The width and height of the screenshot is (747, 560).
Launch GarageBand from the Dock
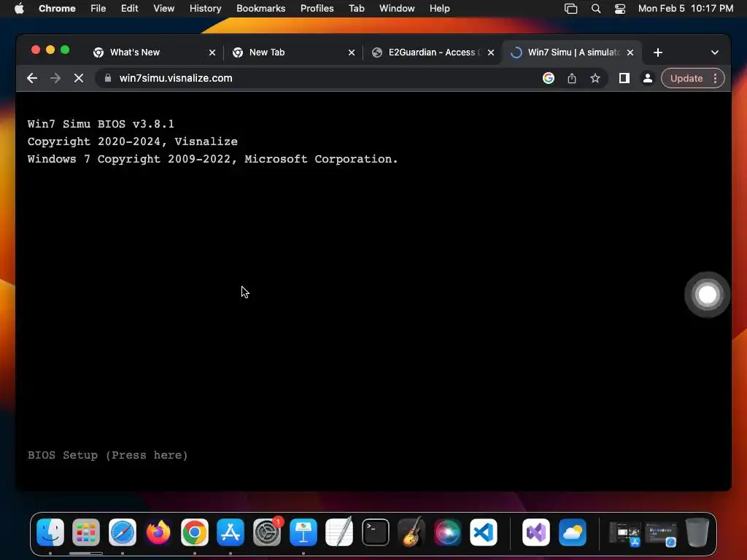[x=411, y=532]
